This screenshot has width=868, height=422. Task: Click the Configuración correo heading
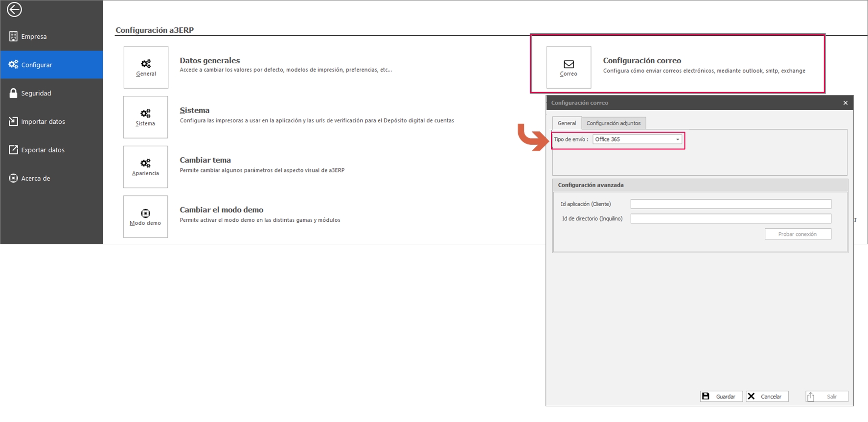(x=642, y=60)
